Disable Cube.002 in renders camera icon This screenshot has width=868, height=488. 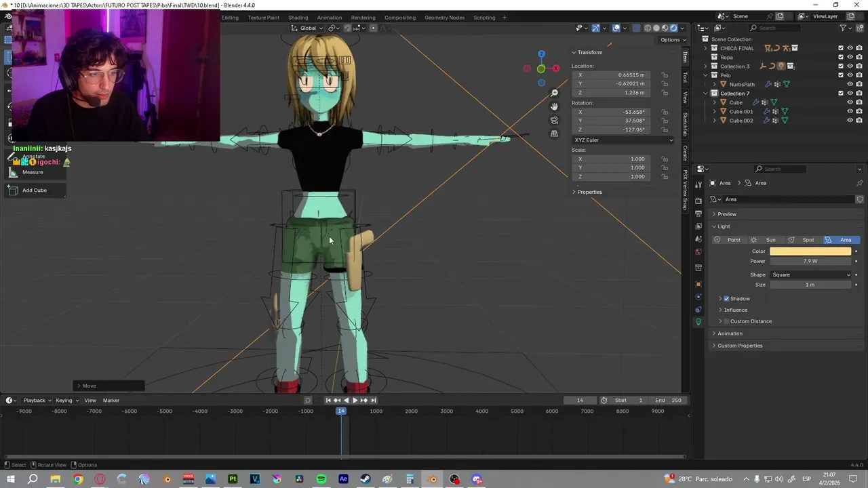pyautogui.click(x=859, y=121)
